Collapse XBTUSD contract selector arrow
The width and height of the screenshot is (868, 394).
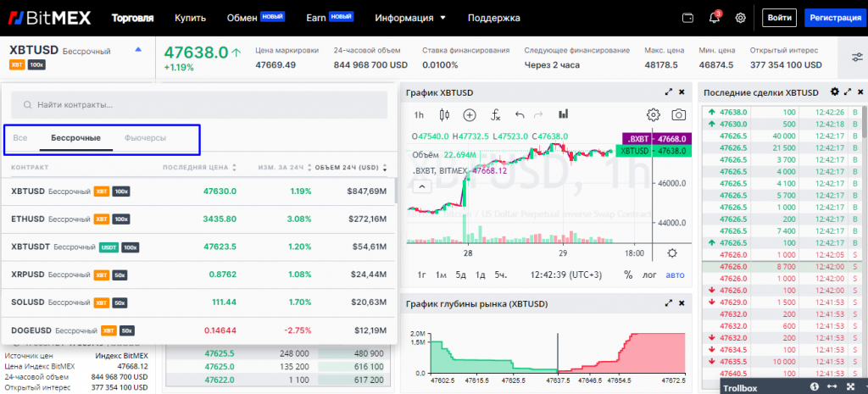(138, 50)
